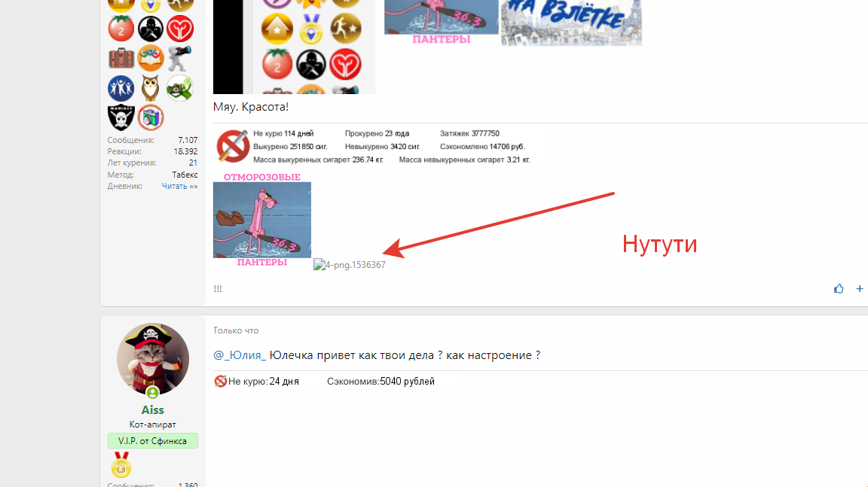This screenshot has height=487, width=868.
Task: Click the plus icon next to like
Action: pos(859,288)
